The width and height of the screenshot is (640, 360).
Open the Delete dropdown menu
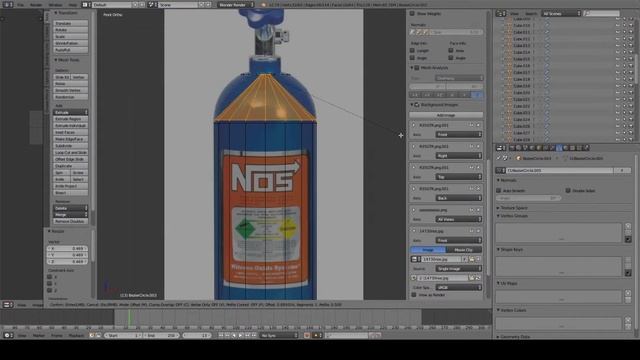[71, 208]
